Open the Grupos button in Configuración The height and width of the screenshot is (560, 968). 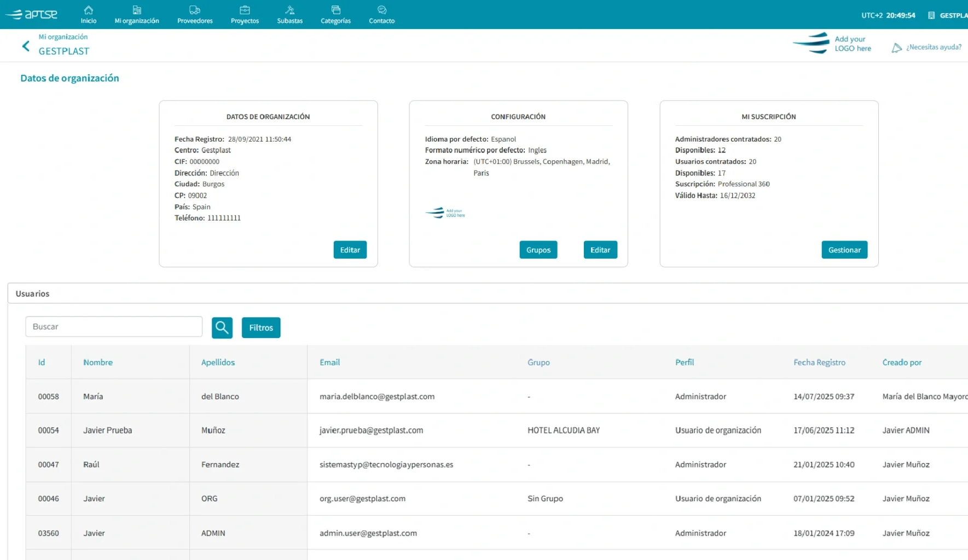(538, 249)
